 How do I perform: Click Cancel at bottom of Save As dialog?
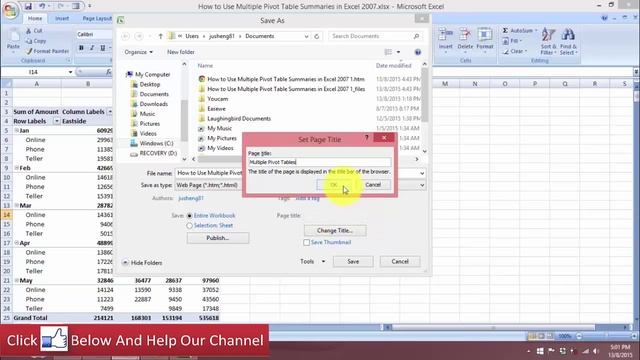click(400, 262)
